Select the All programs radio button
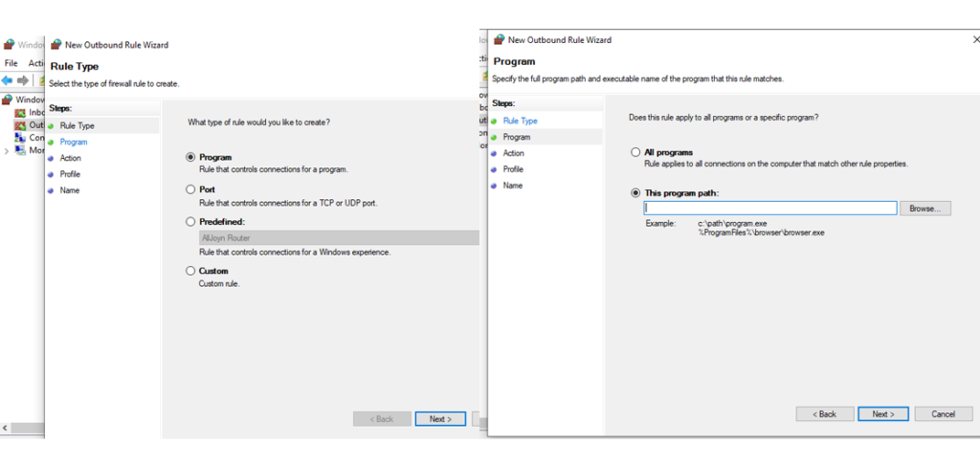The height and width of the screenshot is (466, 980). click(x=635, y=152)
